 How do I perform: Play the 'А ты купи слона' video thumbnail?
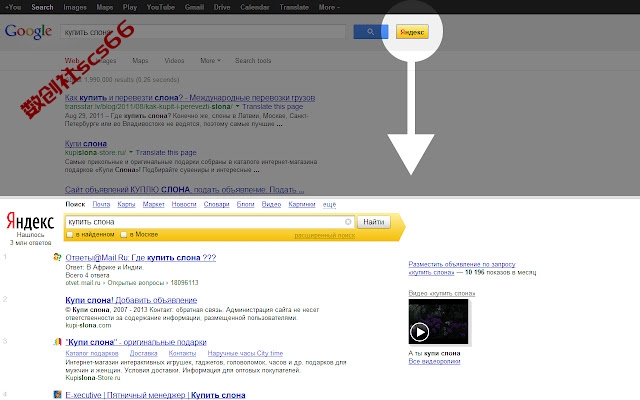[439, 322]
